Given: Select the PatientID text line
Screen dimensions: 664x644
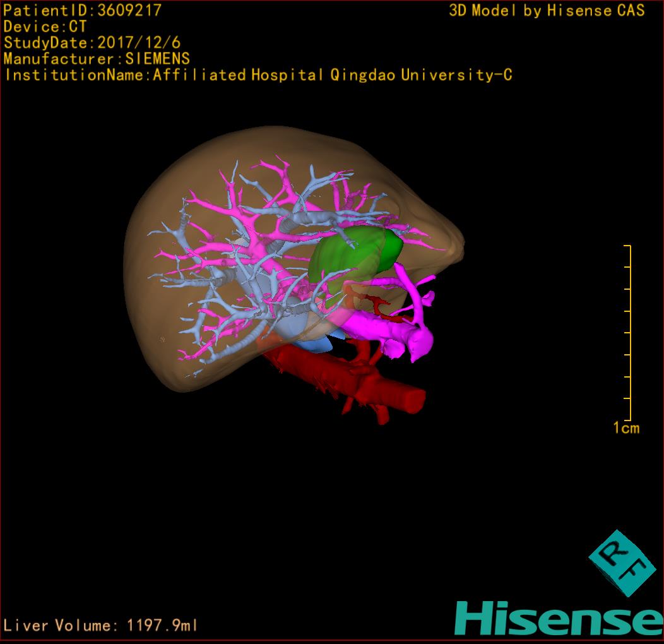Looking at the screenshot, I should (x=82, y=11).
